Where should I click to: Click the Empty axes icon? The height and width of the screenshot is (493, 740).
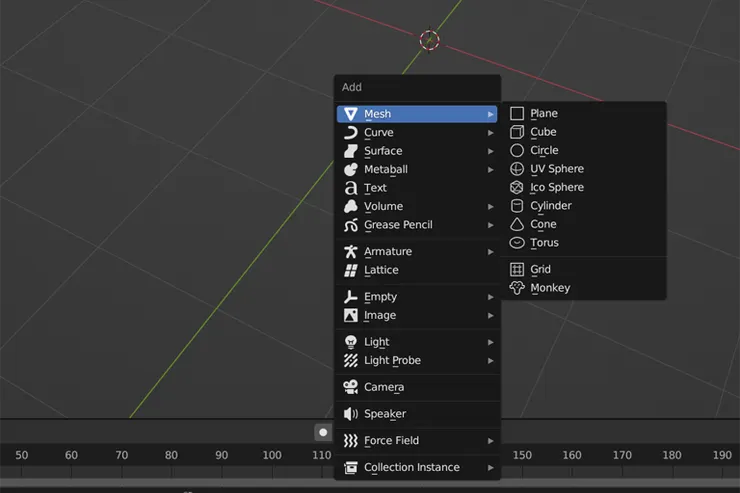pos(351,297)
